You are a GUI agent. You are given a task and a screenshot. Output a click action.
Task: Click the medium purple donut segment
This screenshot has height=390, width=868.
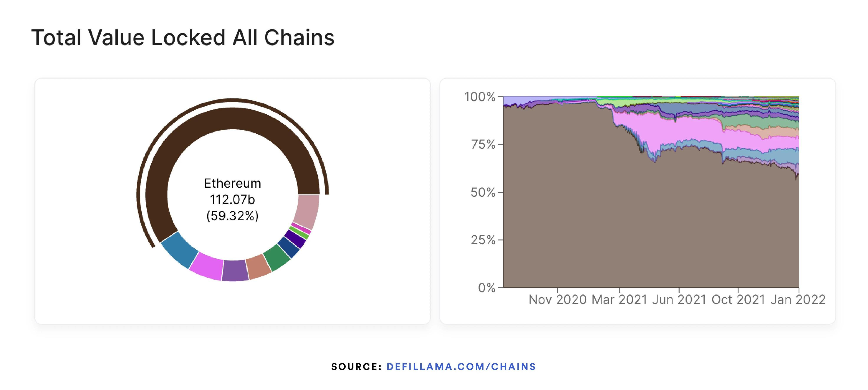235,270
